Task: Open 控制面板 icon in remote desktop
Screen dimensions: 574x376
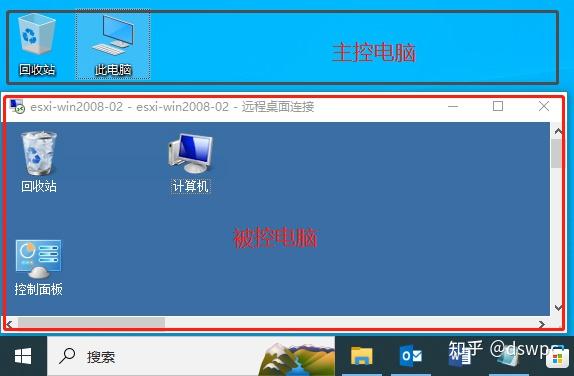Action: click(x=38, y=268)
